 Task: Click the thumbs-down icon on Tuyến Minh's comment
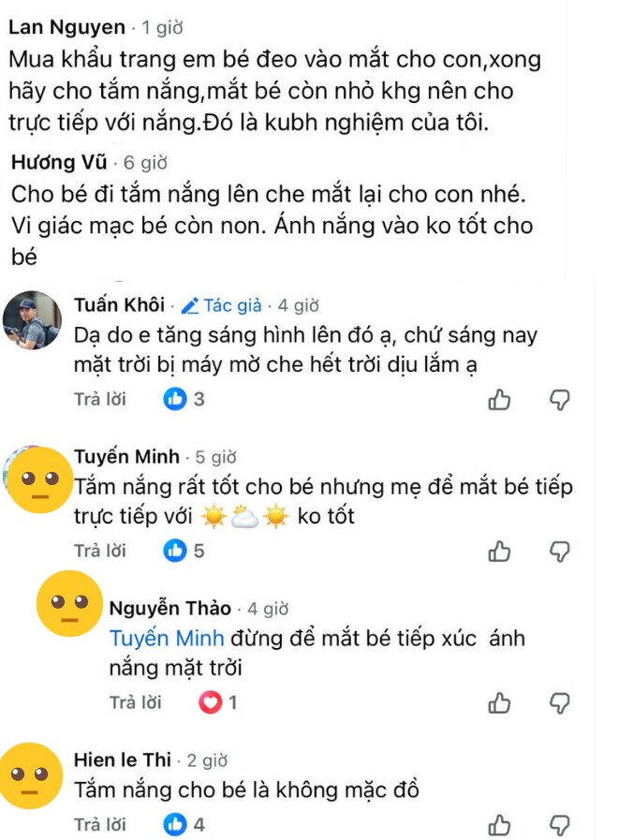[561, 552]
